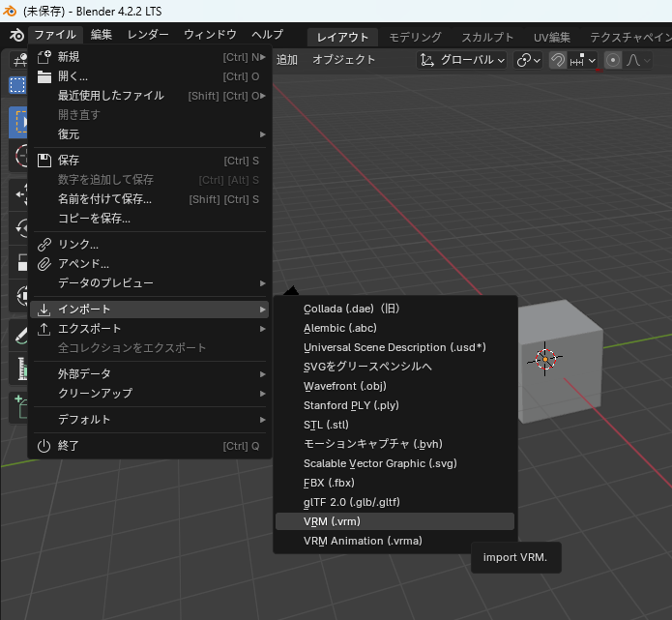The image size is (672, 620).
Task: Click the 新規 (New) file icon
Action: click(44, 57)
